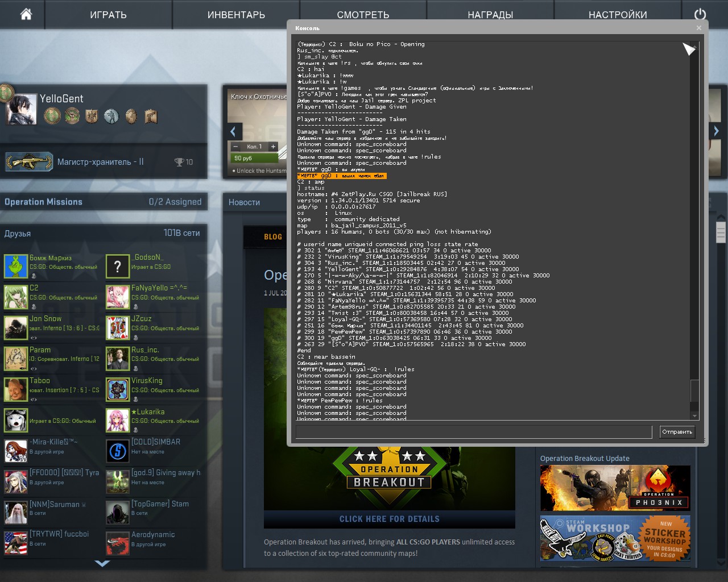Click Jon Snow's avatar
The height and width of the screenshot is (582, 728).
tap(15, 328)
